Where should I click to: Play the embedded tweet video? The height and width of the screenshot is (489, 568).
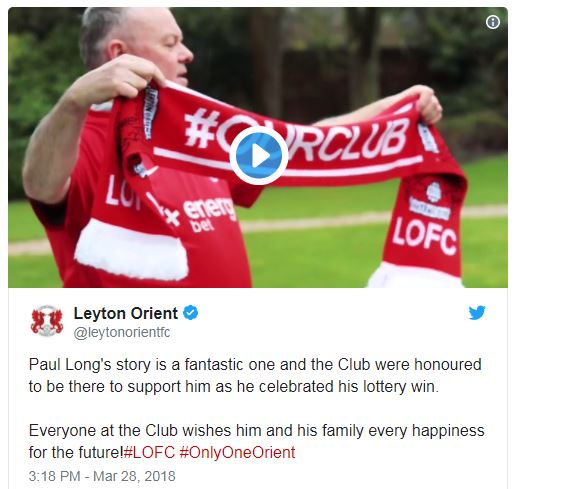[259, 156]
